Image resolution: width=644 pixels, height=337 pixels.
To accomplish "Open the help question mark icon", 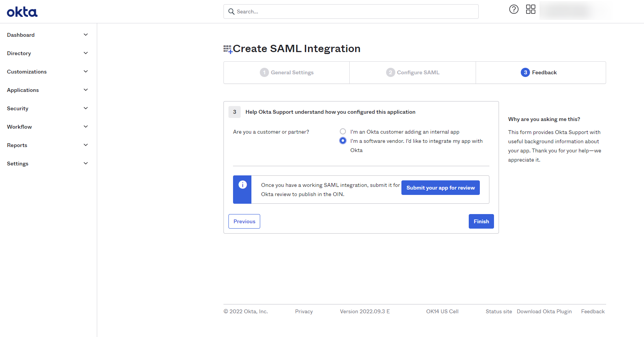I will point(514,9).
